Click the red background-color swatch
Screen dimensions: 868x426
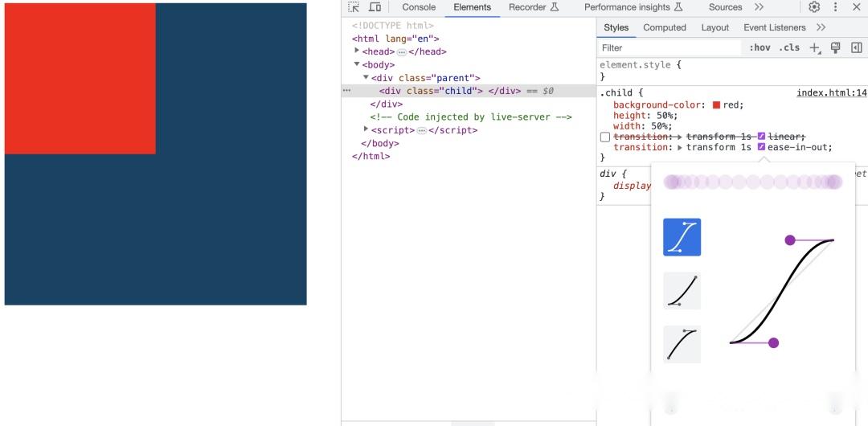[716, 104]
